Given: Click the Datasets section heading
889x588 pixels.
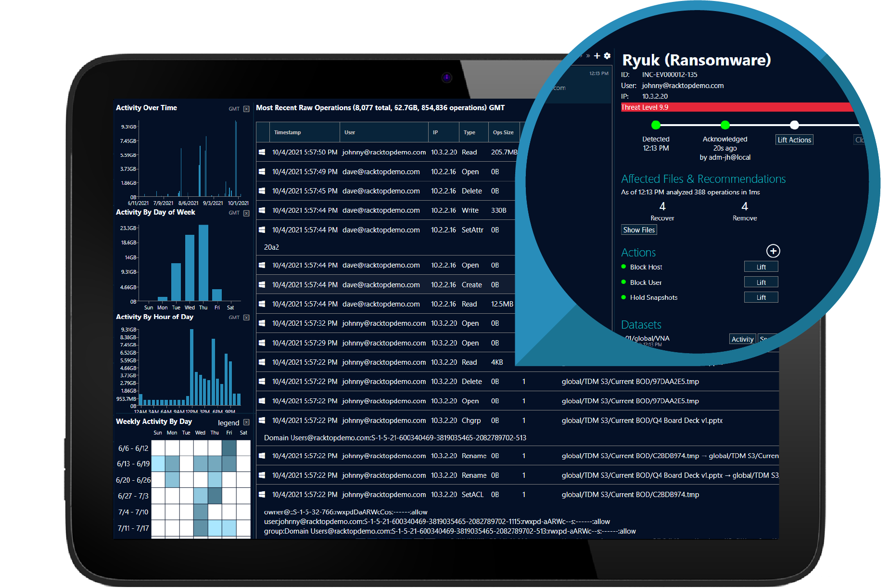Looking at the screenshot, I should (641, 325).
